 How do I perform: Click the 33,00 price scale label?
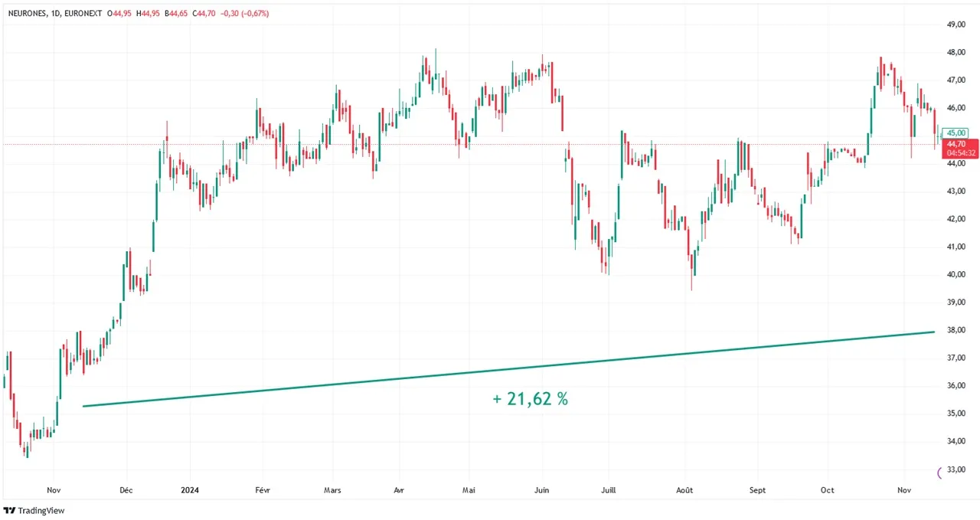tap(955, 469)
